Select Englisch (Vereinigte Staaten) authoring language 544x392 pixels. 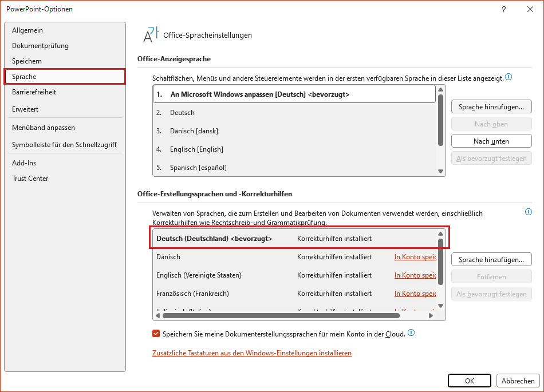[294, 275]
